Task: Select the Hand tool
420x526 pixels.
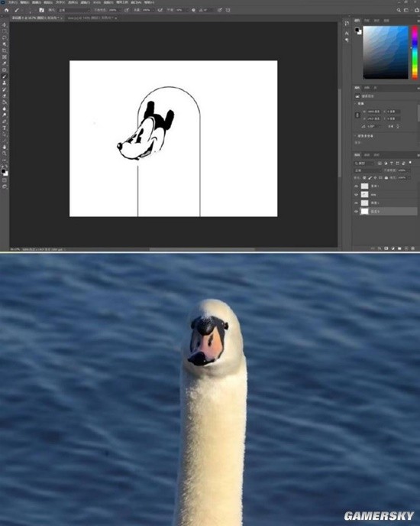Action: [5, 147]
